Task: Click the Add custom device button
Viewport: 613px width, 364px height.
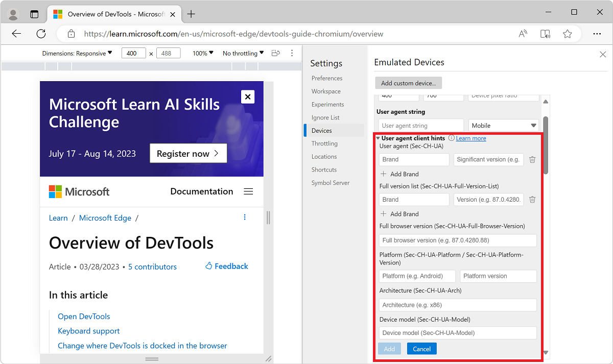Action: pyautogui.click(x=408, y=82)
